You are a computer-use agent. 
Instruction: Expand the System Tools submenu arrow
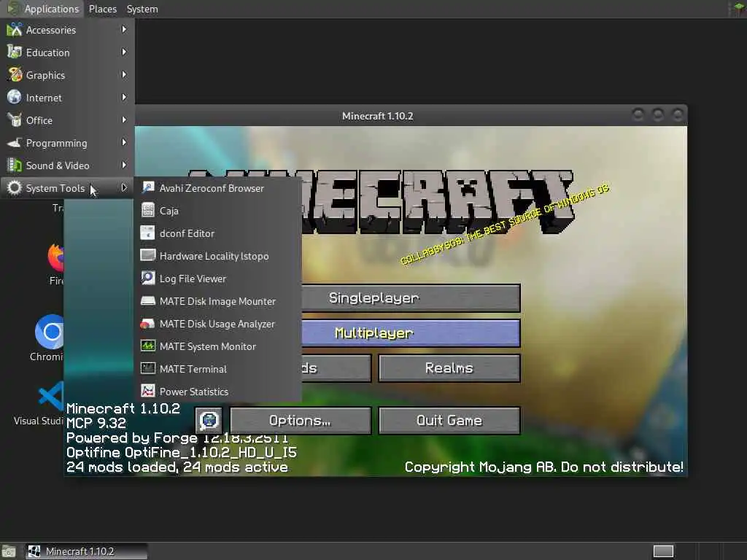[124, 187]
